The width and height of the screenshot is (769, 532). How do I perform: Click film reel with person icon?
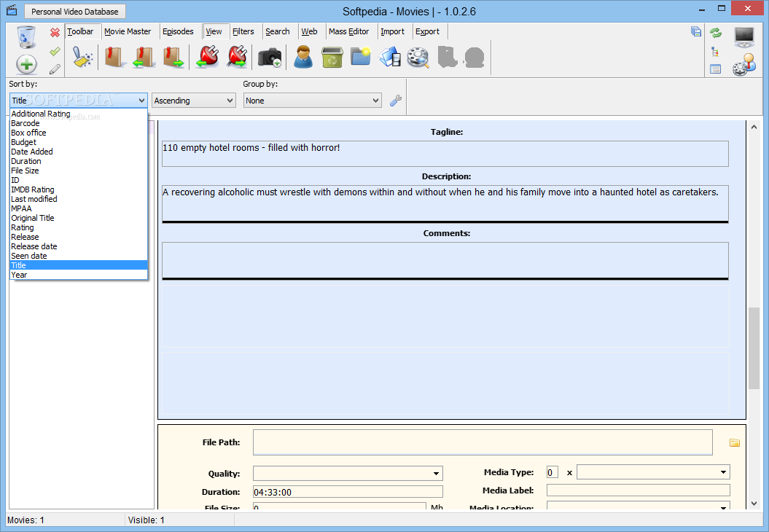pyautogui.click(x=744, y=64)
